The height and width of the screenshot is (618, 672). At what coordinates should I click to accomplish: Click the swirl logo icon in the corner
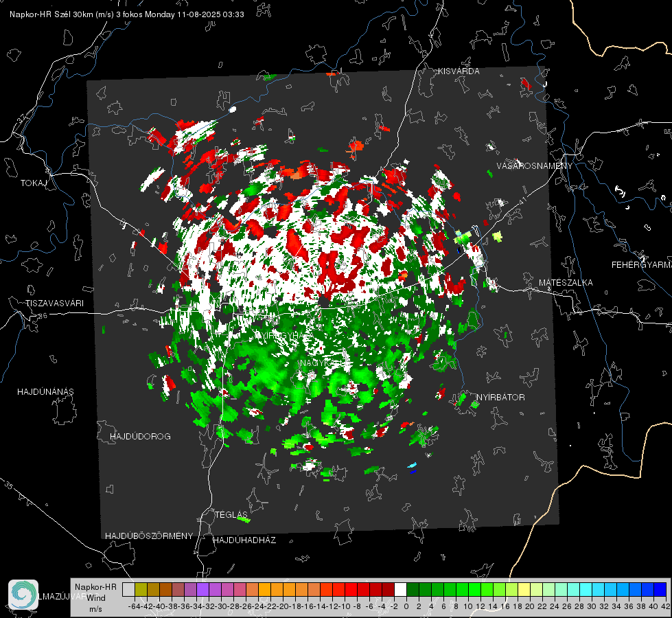(23, 595)
